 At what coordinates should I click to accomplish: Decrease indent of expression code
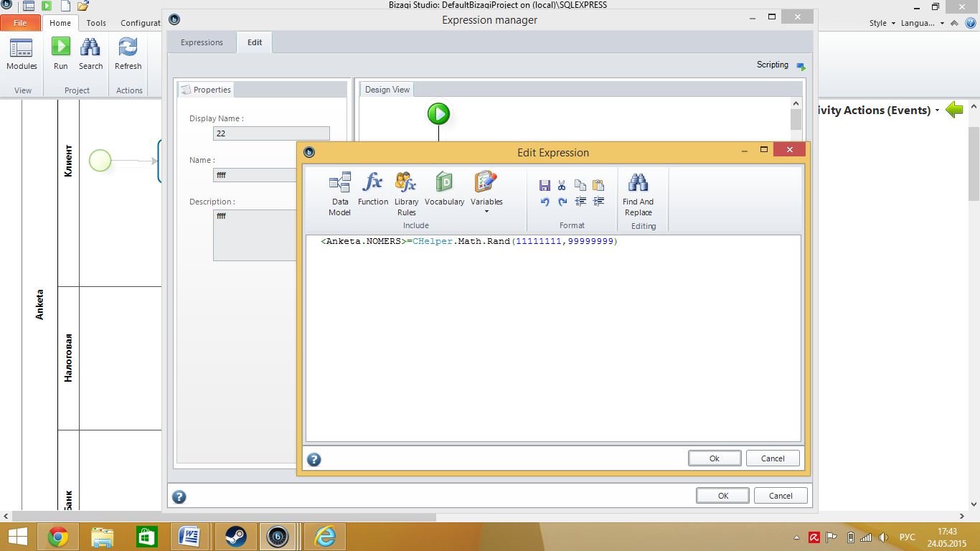(x=580, y=202)
